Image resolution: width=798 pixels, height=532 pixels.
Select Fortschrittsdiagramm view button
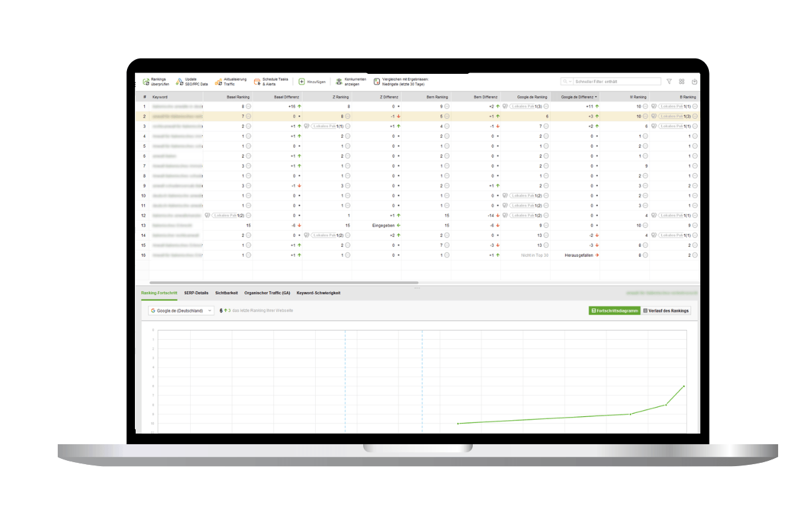(x=614, y=311)
